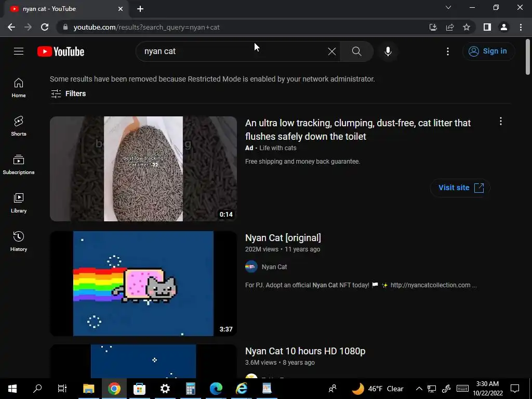Open the Nyan Cat [original] title link
532x399 pixels.
point(283,238)
